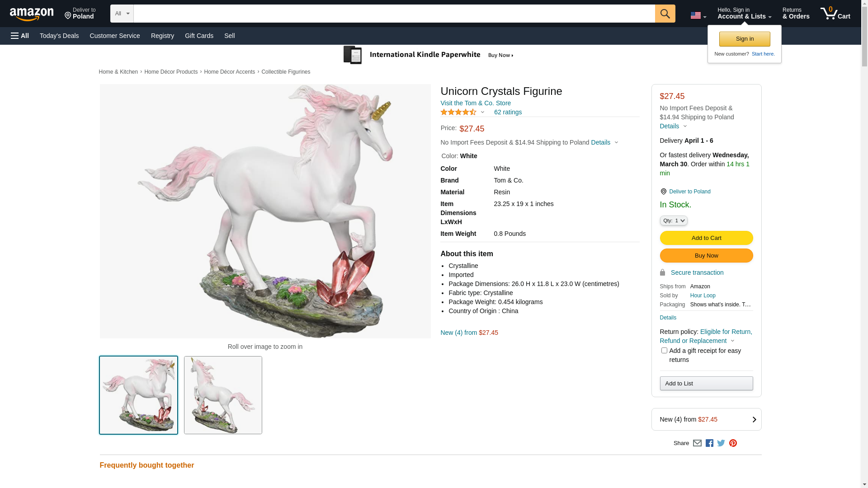Share product on Twitter

(721, 443)
